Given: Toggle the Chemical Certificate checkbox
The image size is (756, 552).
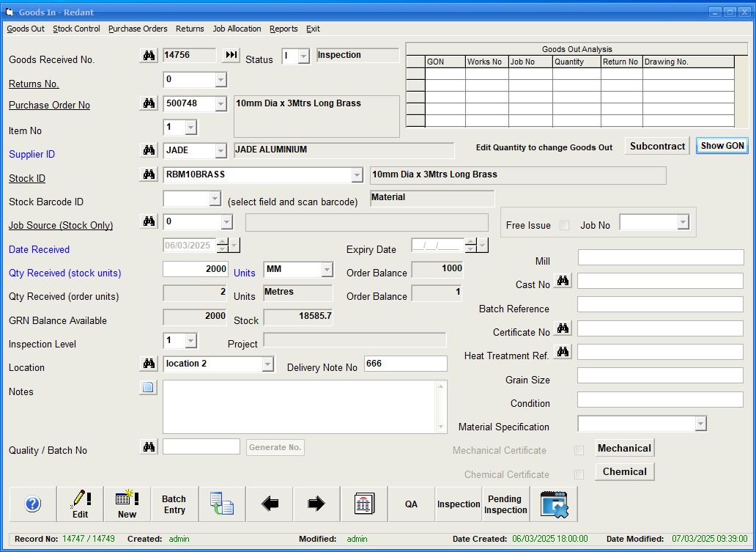Looking at the screenshot, I should point(579,474).
